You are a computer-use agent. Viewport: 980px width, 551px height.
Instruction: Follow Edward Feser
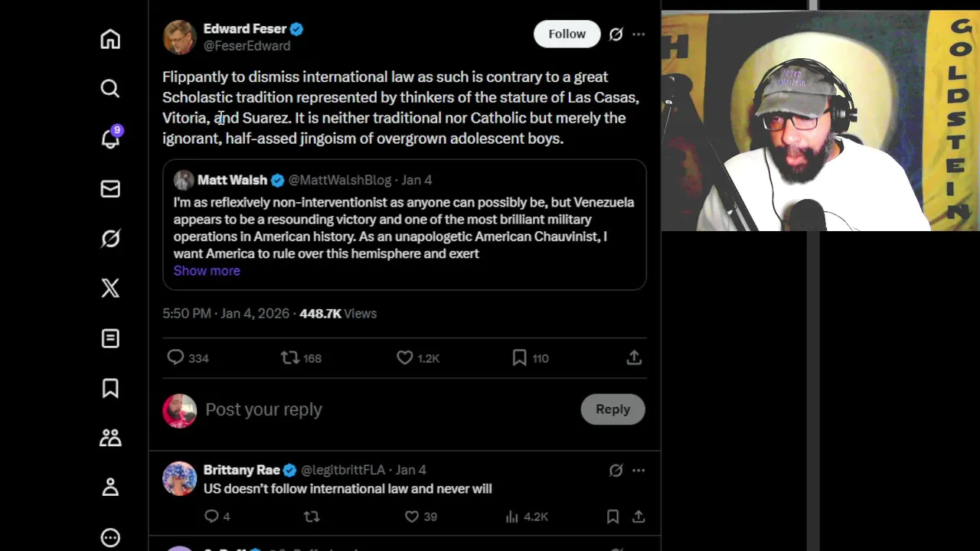[x=567, y=34]
